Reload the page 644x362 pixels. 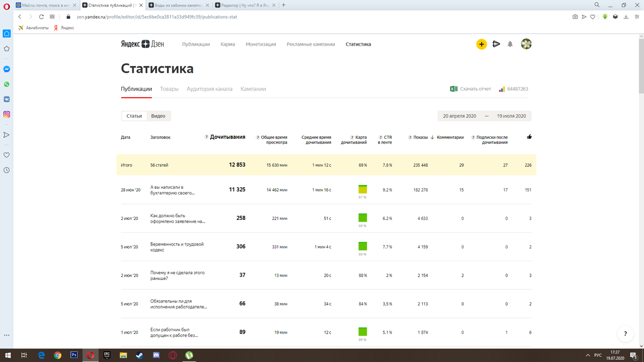41,17
